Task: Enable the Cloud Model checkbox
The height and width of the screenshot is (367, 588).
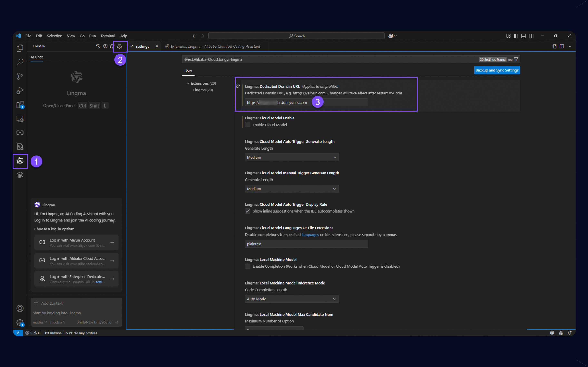Action: [x=248, y=125]
